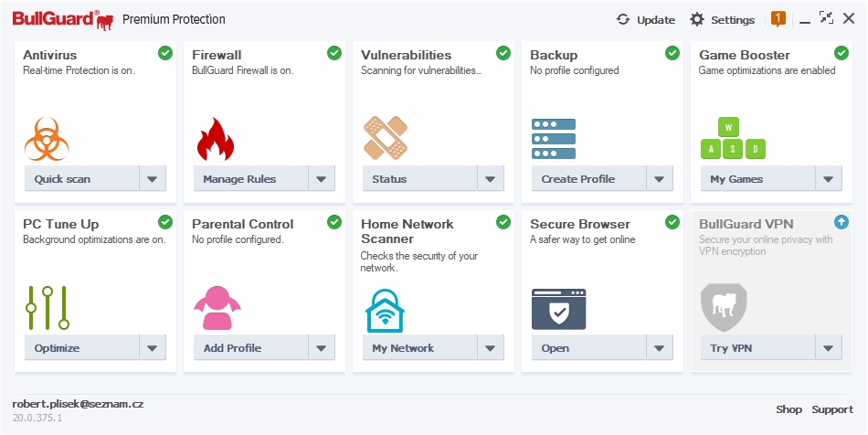This screenshot has width=868, height=435.
Task: Click the Home Network Scanner house icon
Action: point(386,310)
